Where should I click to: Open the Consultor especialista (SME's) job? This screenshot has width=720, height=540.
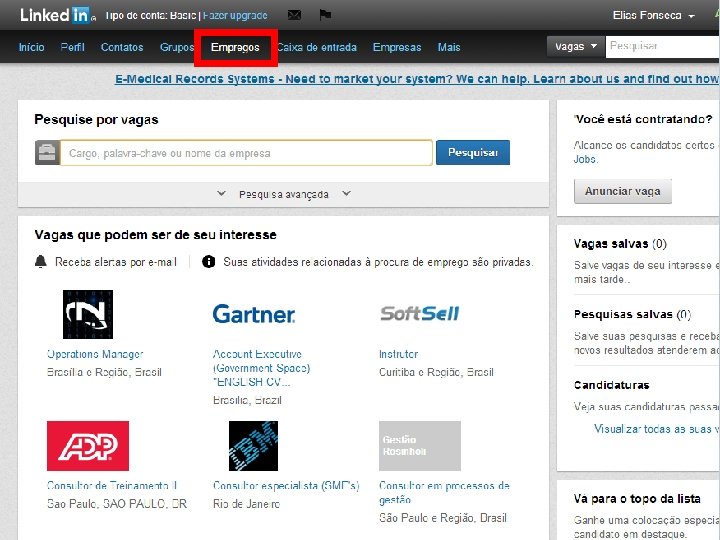[286, 486]
